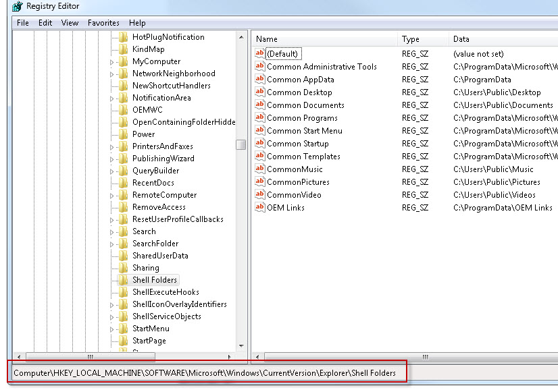Screen dimensions: 558x392
Task: Click the SharedUserData folder icon
Action: tap(123, 256)
